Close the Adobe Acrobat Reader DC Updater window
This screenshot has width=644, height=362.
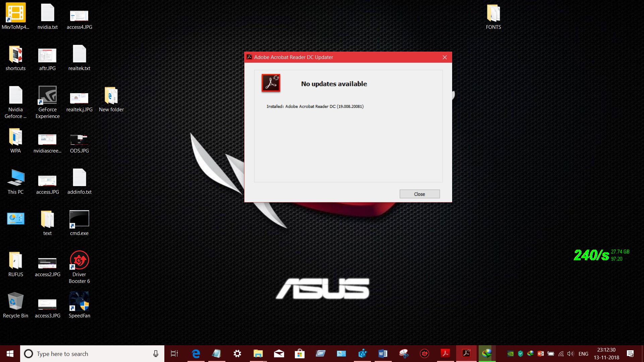pyautogui.click(x=444, y=57)
